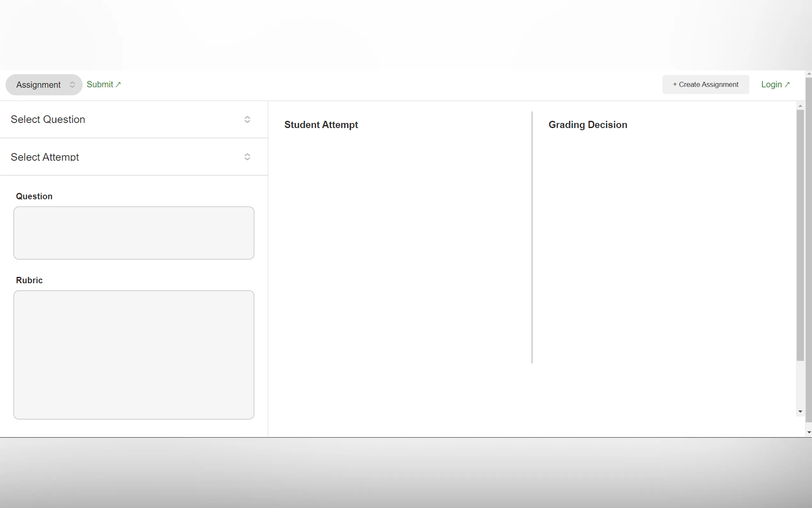This screenshot has width=812, height=508.
Task: Click the inner panel scroll-down arrow
Action: point(800,412)
